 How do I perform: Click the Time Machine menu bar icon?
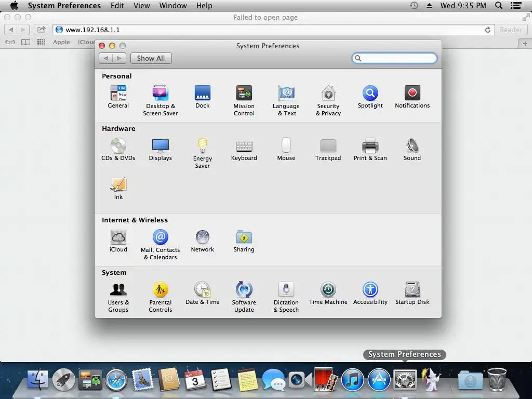pyautogui.click(x=414, y=5)
